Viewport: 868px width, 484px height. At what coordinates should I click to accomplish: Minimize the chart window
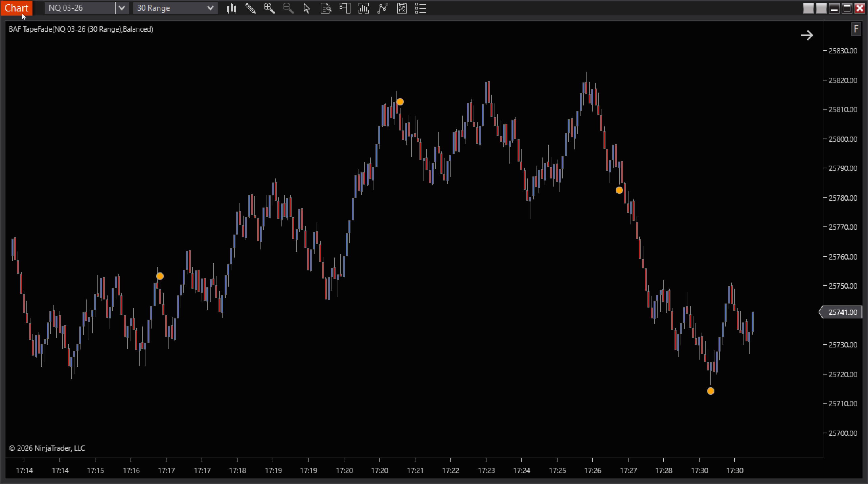(x=834, y=8)
